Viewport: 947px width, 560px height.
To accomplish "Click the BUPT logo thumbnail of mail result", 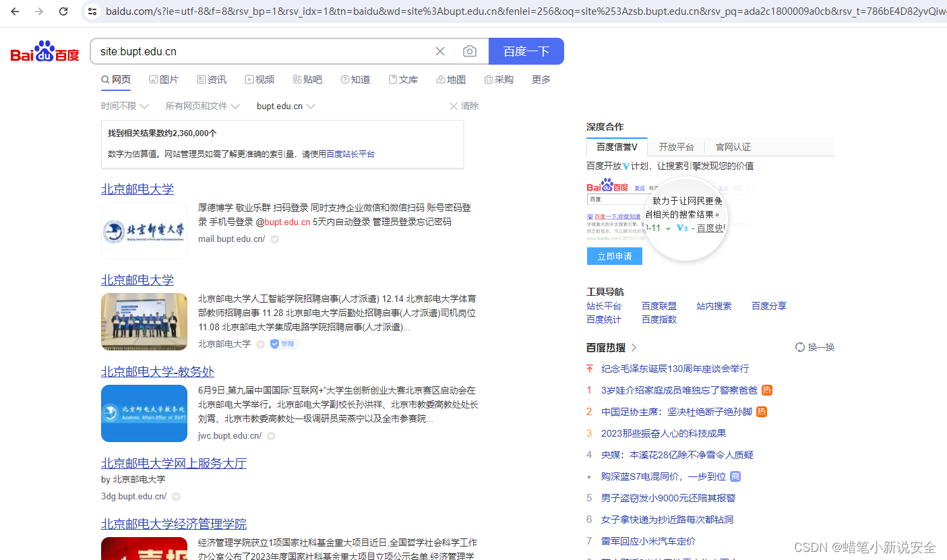I will [x=144, y=231].
